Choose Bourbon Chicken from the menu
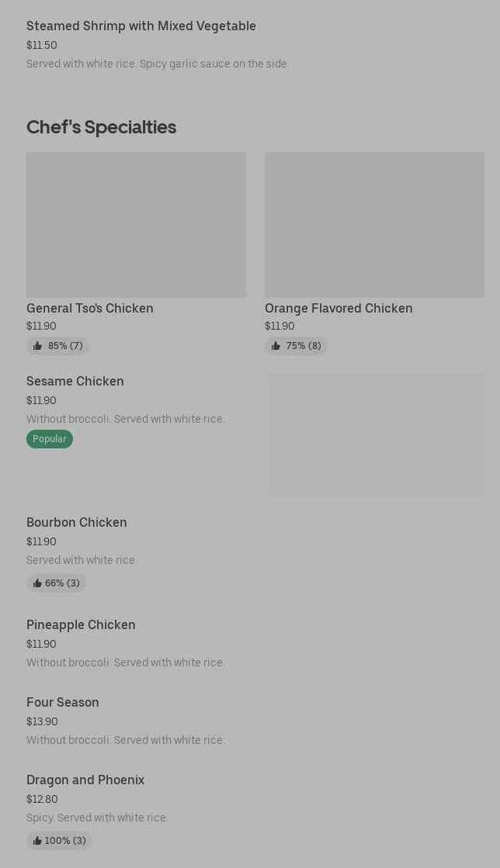The width and height of the screenshot is (500, 868). pyautogui.click(x=77, y=522)
